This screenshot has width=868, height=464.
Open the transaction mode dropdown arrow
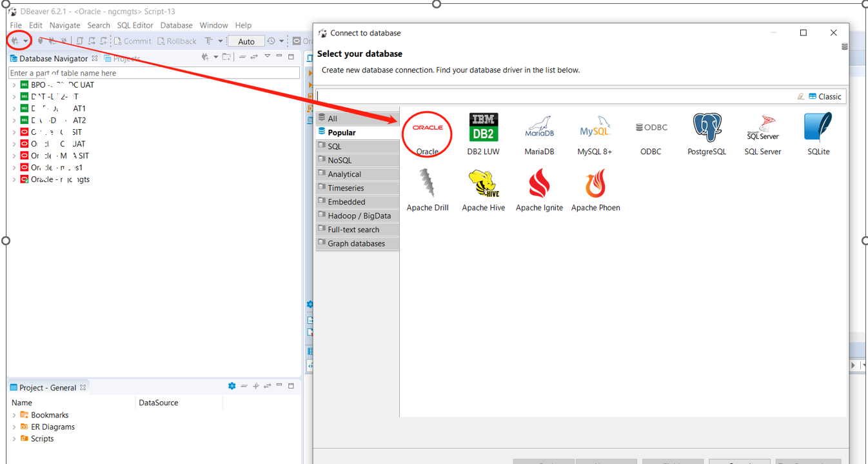221,41
